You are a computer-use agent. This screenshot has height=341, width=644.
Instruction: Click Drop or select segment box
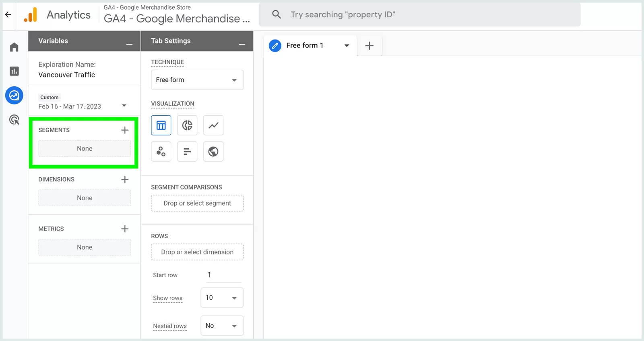(197, 203)
